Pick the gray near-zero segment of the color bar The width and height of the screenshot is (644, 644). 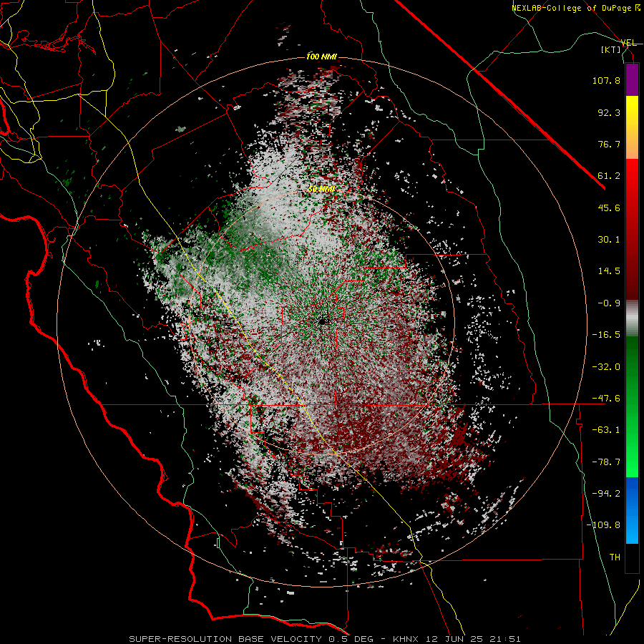coord(632,316)
